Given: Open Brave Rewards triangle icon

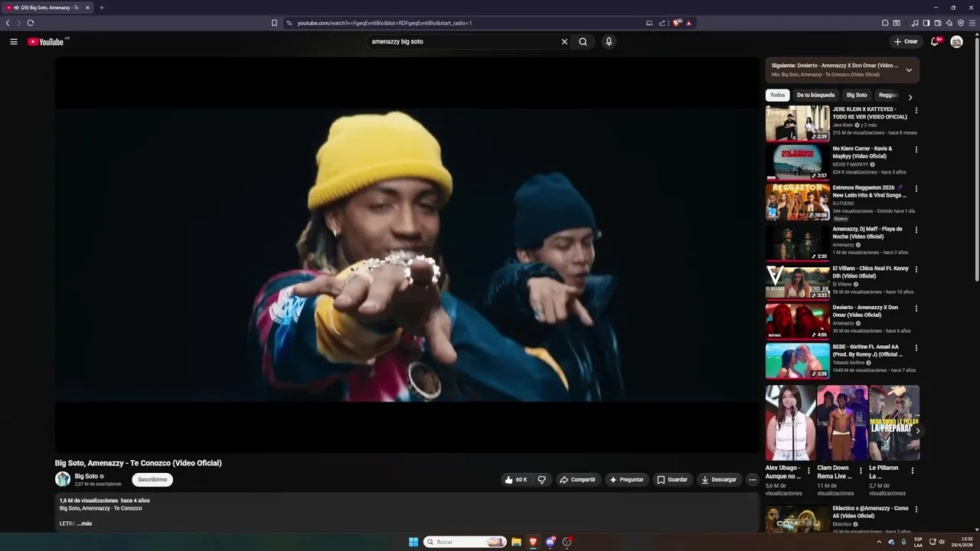Looking at the screenshot, I should (x=688, y=23).
